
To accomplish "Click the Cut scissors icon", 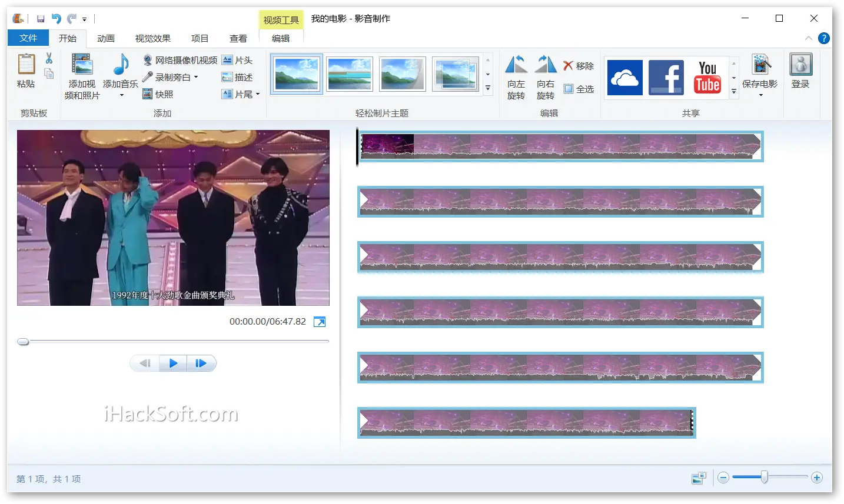I will 49,58.
